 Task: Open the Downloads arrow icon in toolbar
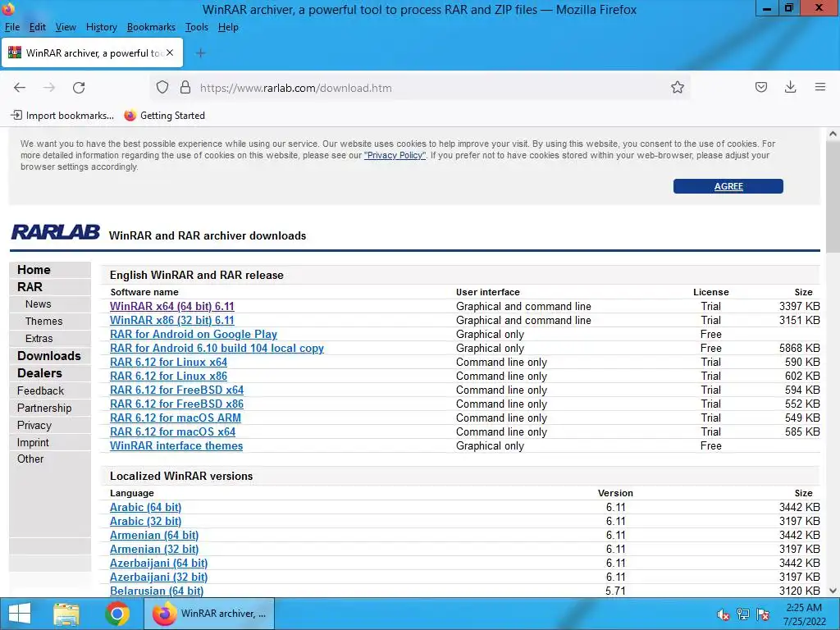790,87
